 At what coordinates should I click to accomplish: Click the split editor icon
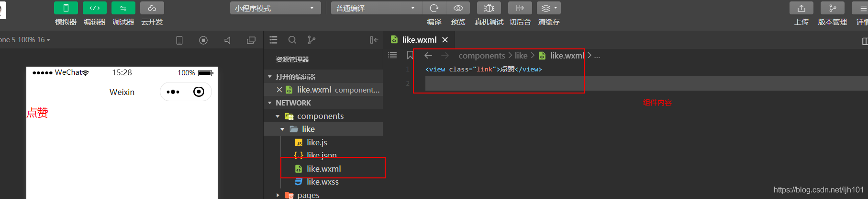[865, 41]
